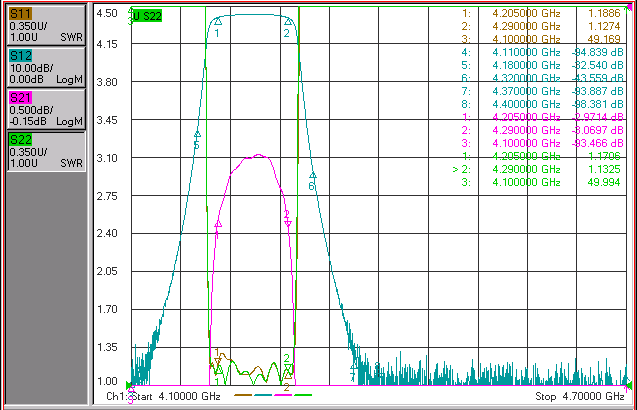Pick teal marker 5 on rising skirt
The image size is (637, 410).
[197, 134]
